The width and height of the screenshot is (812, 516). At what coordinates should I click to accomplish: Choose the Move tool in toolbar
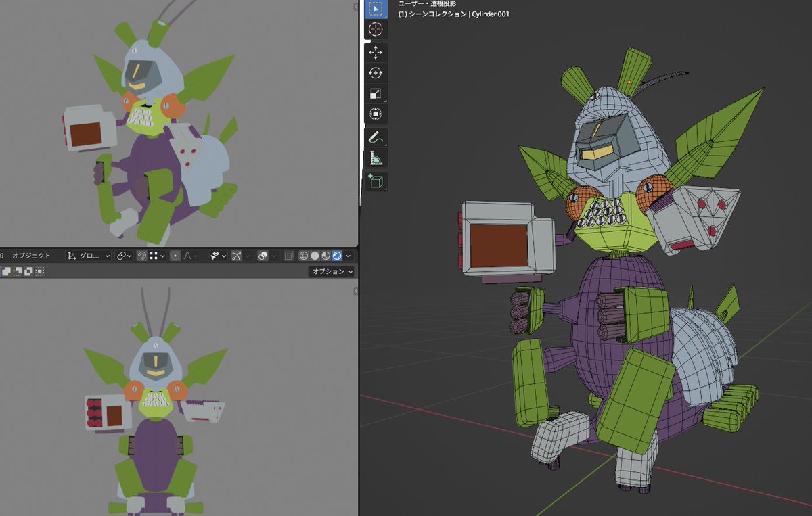(x=376, y=53)
